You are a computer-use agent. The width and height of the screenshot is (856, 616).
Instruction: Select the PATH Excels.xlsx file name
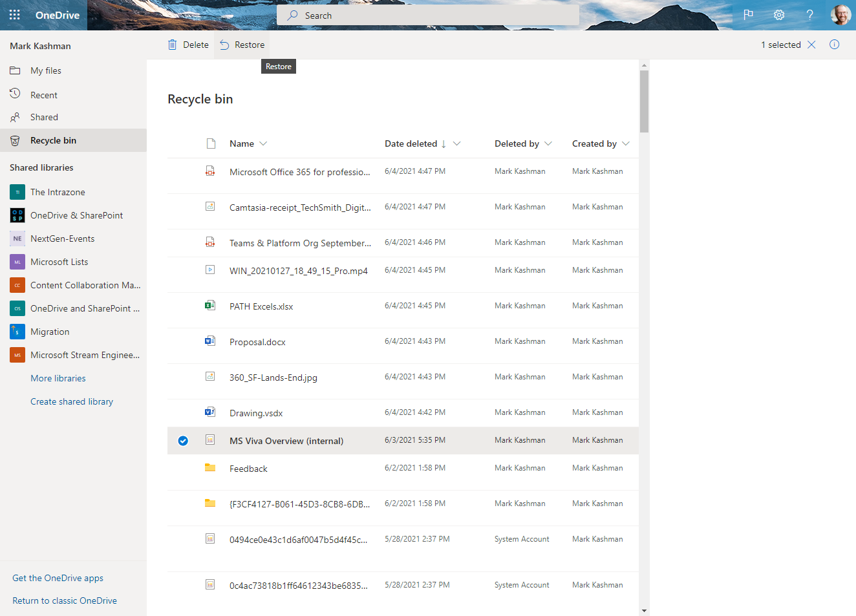coord(261,306)
